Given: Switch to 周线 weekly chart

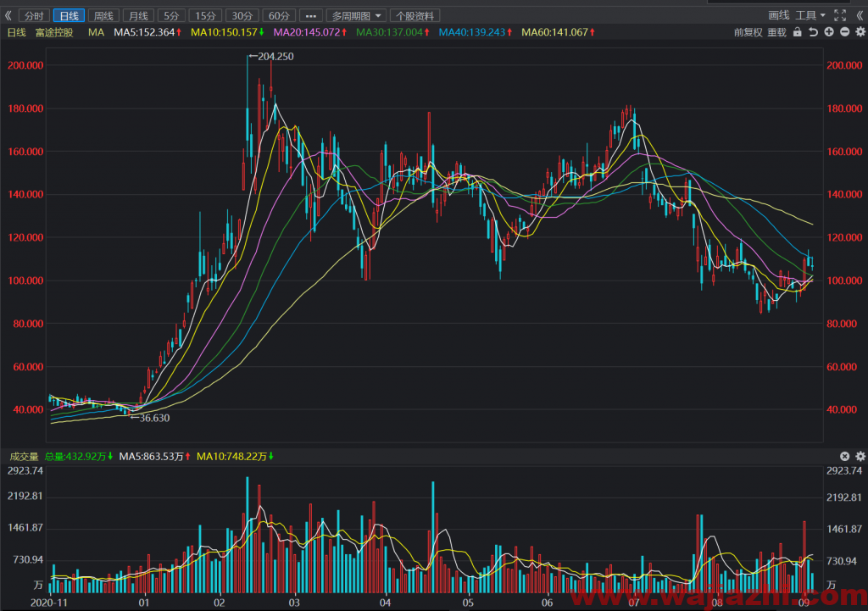Looking at the screenshot, I should [103, 15].
